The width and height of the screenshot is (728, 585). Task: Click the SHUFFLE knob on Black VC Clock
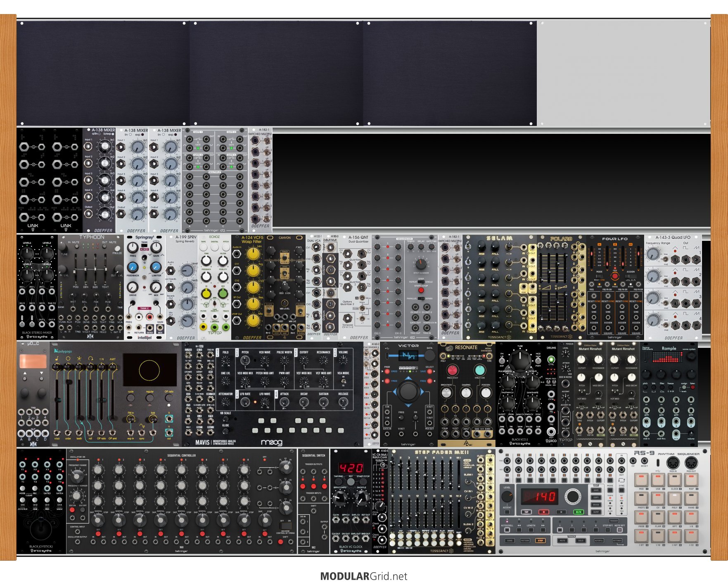point(362,498)
